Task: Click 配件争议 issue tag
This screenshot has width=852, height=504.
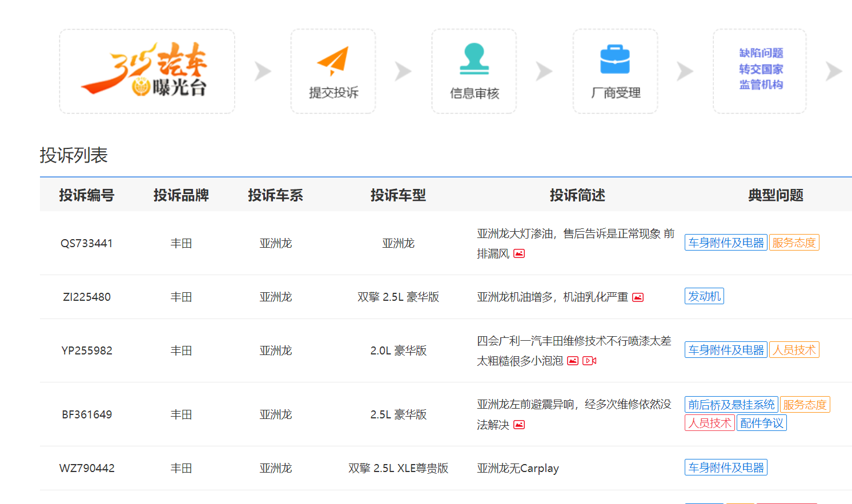Action: coord(762,423)
